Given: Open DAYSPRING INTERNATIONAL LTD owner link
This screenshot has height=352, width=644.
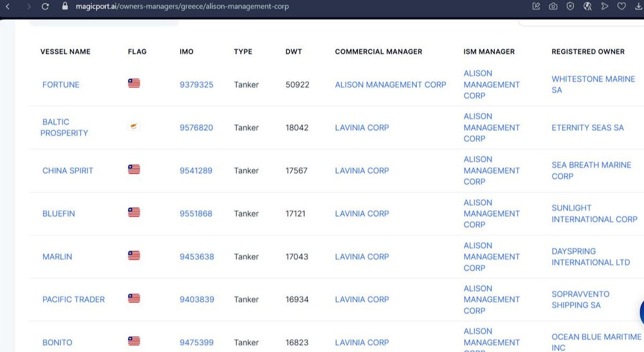Looking at the screenshot, I should [x=591, y=257].
